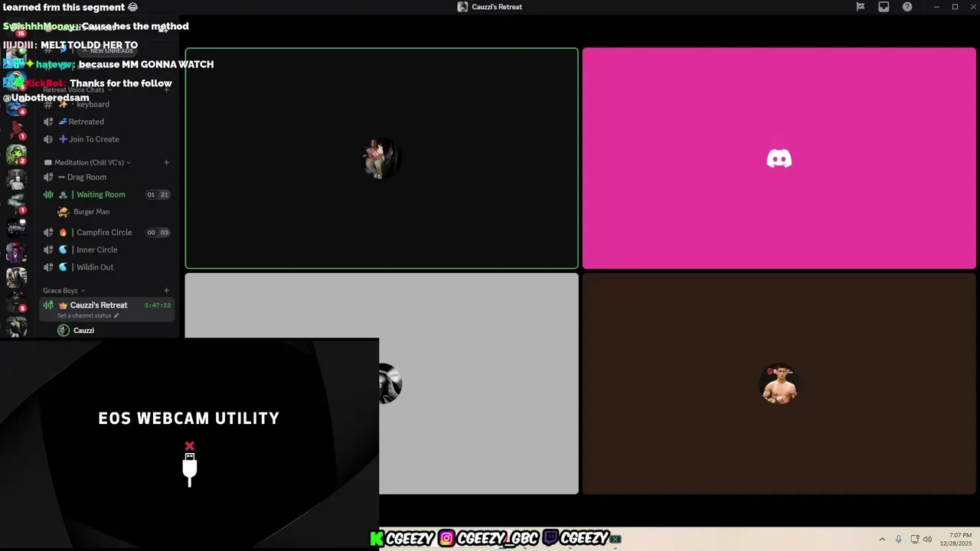The width and height of the screenshot is (980, 551).
Task: Open the Discord Inbox tray icon
Action: point(884,7)
